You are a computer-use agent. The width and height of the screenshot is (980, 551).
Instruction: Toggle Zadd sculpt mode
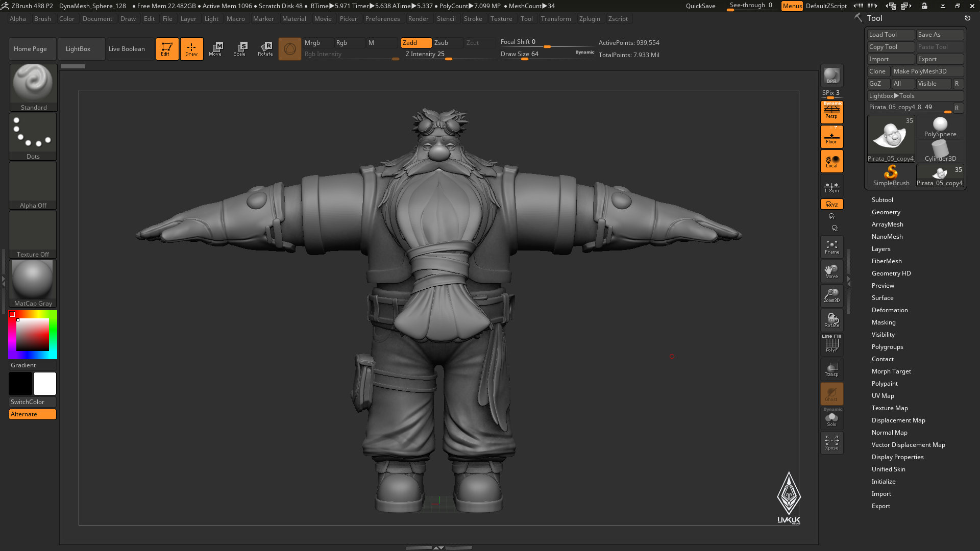[x=416, y=43]
